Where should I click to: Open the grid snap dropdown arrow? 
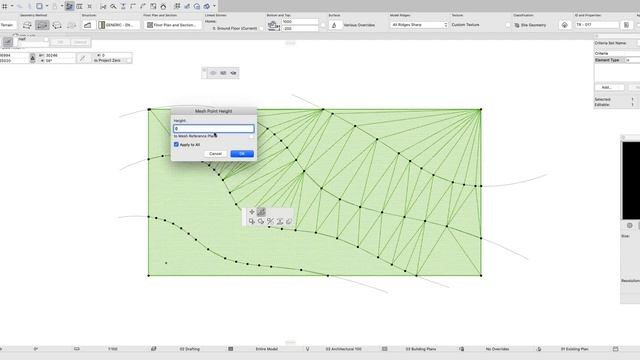click(11, 6)
